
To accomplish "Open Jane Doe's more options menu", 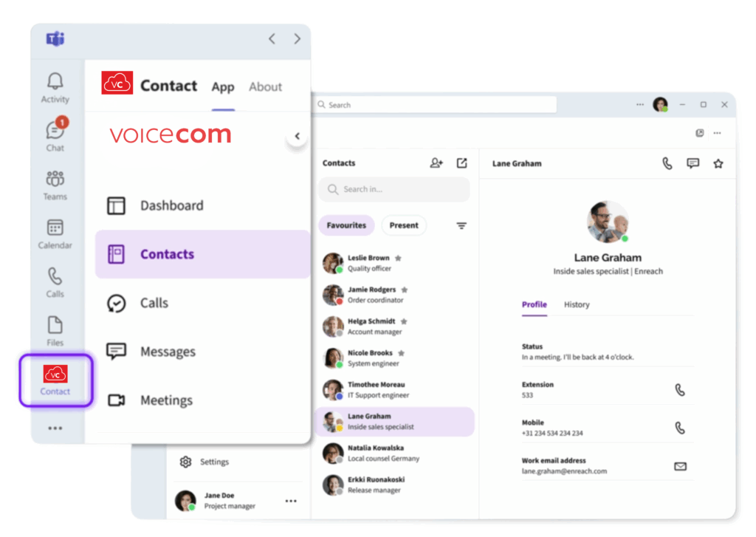I will [291, 501].
